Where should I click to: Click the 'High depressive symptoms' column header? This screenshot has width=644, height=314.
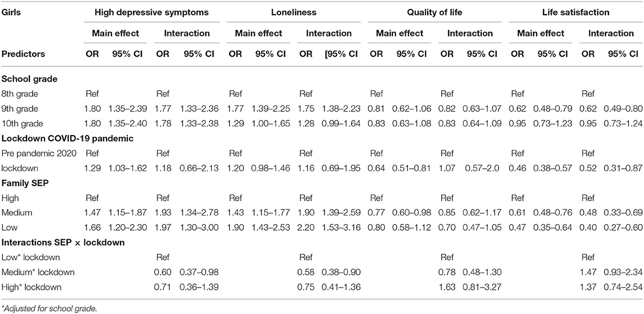click(151, 12)
